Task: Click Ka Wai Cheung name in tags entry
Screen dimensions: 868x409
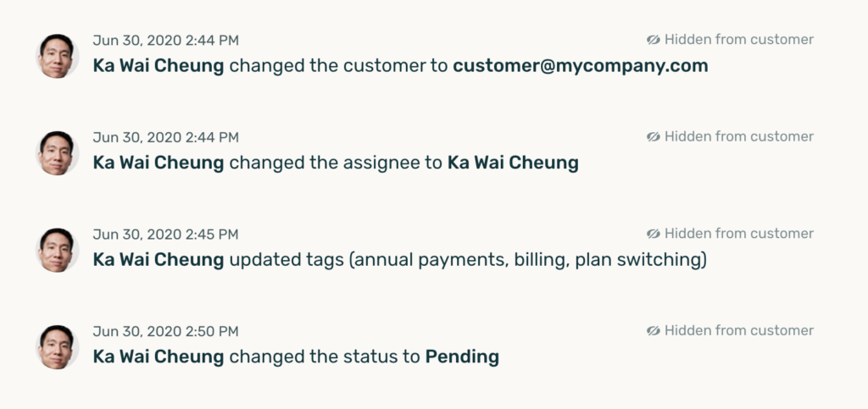Action: click(159, 260)
